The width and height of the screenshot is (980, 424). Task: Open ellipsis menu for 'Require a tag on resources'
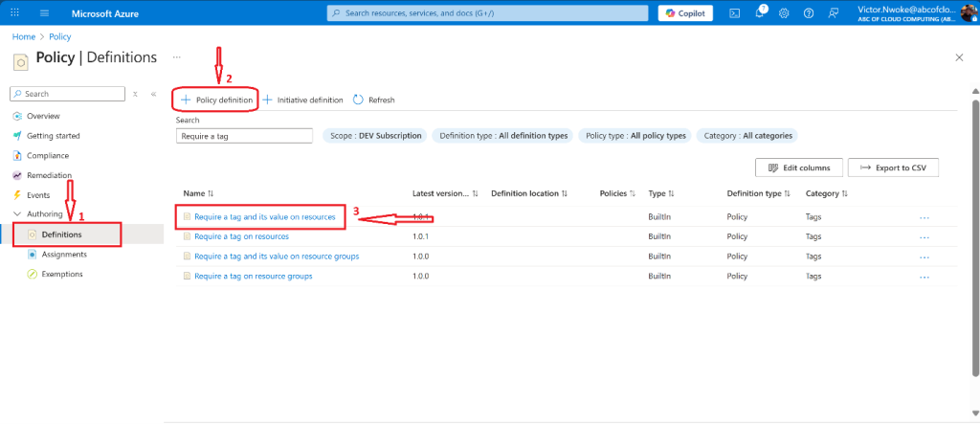(924, 237)
